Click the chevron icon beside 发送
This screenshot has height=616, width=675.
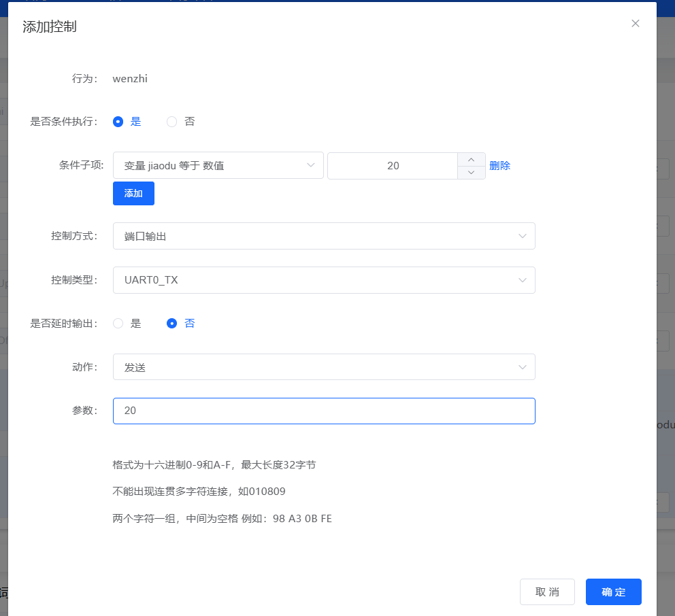522,366
